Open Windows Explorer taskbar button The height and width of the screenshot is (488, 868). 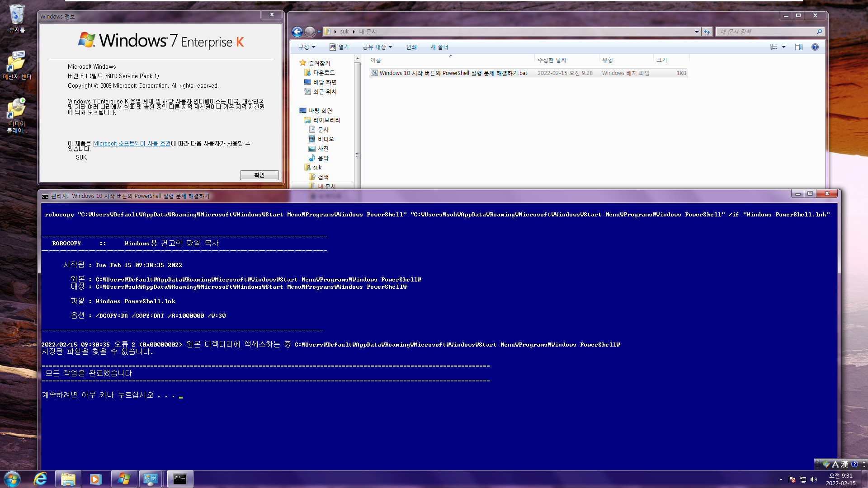click(68, 479)
